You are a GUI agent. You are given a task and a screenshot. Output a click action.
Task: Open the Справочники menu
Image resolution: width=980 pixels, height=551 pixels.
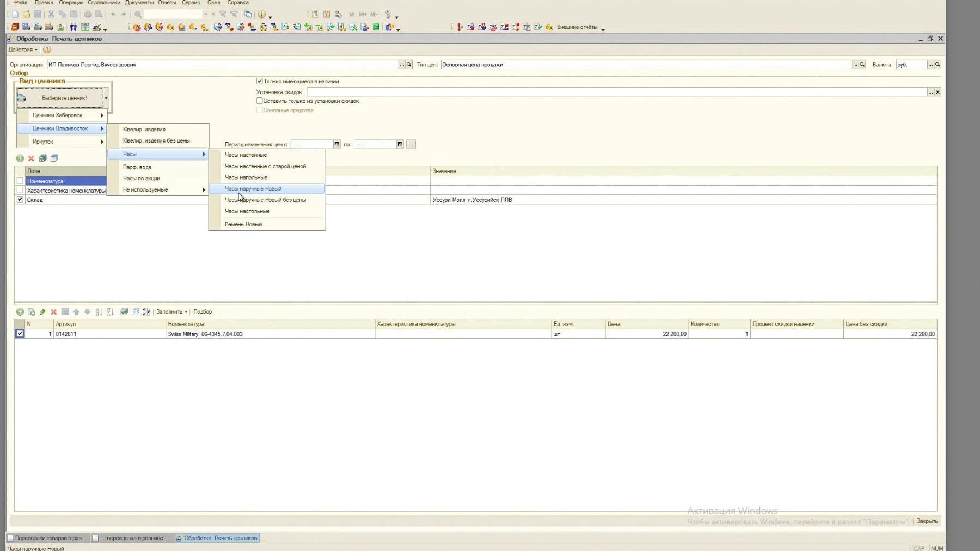104,3
